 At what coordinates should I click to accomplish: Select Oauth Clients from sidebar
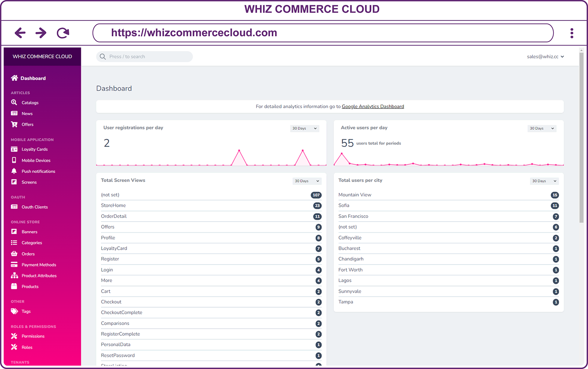35,207
